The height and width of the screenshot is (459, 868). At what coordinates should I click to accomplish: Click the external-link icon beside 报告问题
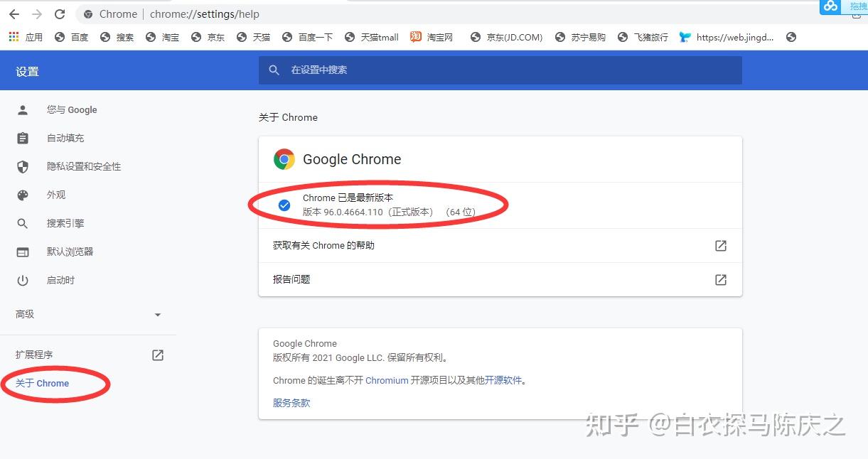[721, 280]
